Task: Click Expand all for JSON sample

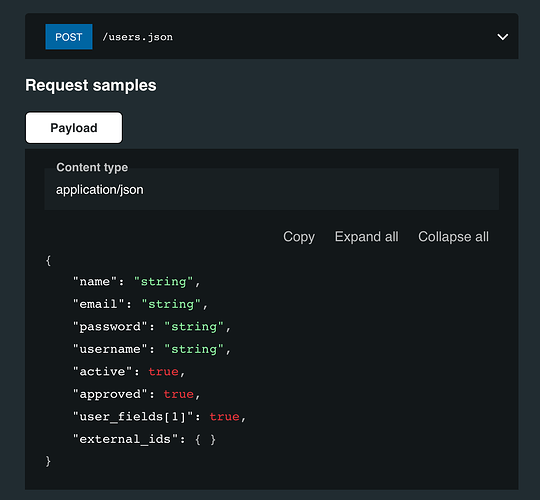Action: pos(366,237)
